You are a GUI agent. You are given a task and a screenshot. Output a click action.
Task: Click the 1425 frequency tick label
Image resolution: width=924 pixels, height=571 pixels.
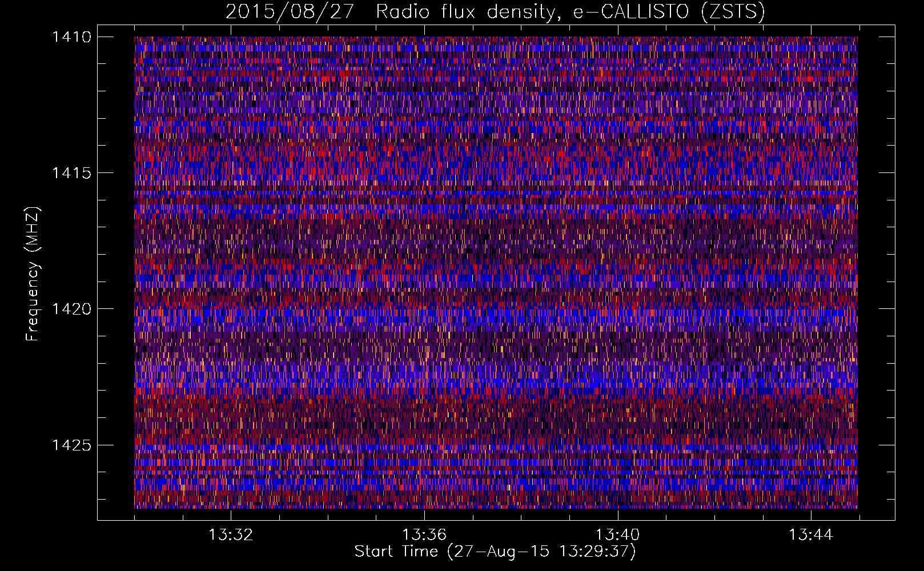pos(71,445)
